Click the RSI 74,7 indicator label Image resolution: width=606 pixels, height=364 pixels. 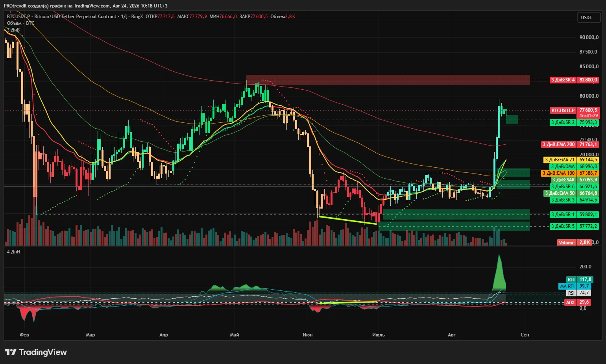point(578,293)
